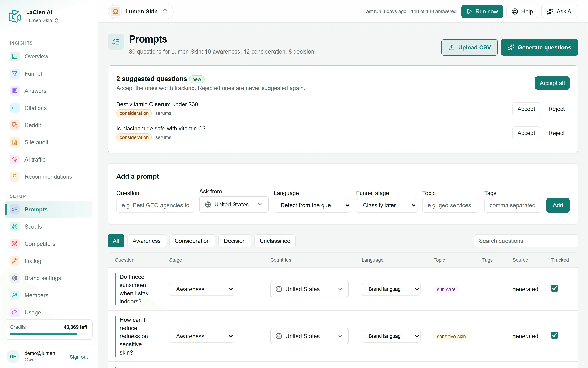Click the Funnel filter icon in sidebar
This screenshot has width=588, height=368.
tap(14, 74)
